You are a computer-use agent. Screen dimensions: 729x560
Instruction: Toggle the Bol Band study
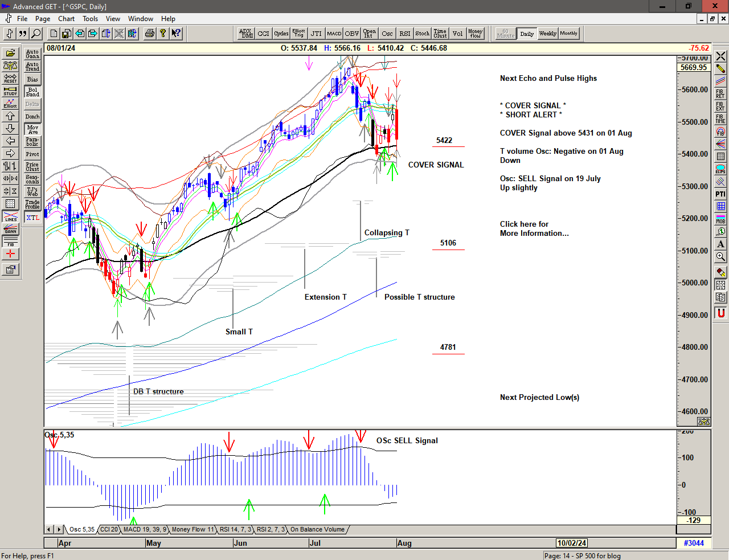tap(32, 92)
